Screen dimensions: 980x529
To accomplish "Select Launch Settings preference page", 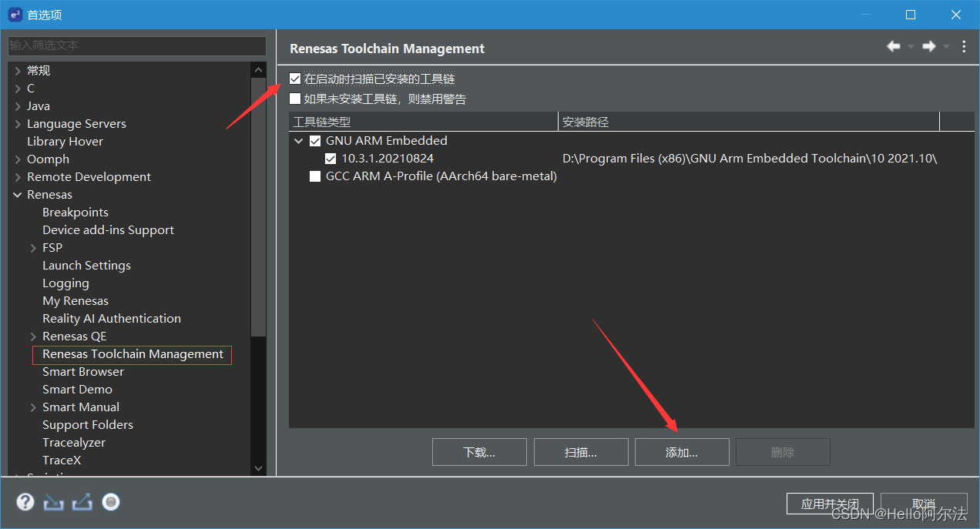I will coord(86,266).
